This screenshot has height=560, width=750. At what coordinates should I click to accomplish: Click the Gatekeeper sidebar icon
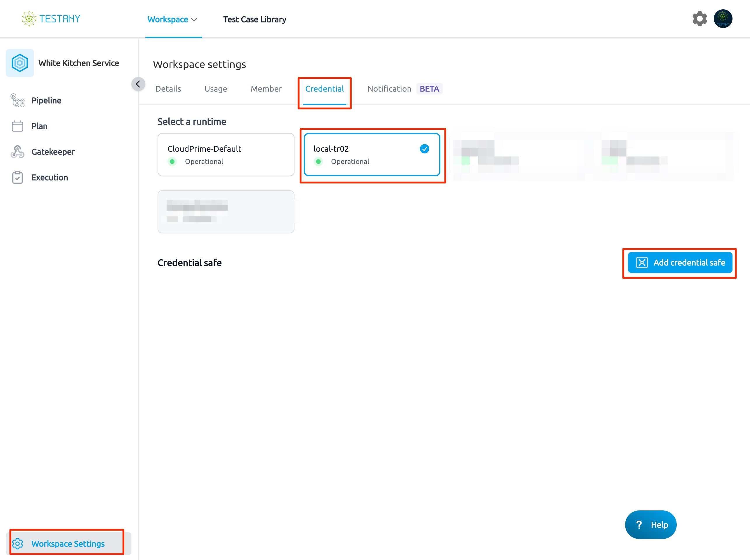pyautogui.click(x=17, y=152)
